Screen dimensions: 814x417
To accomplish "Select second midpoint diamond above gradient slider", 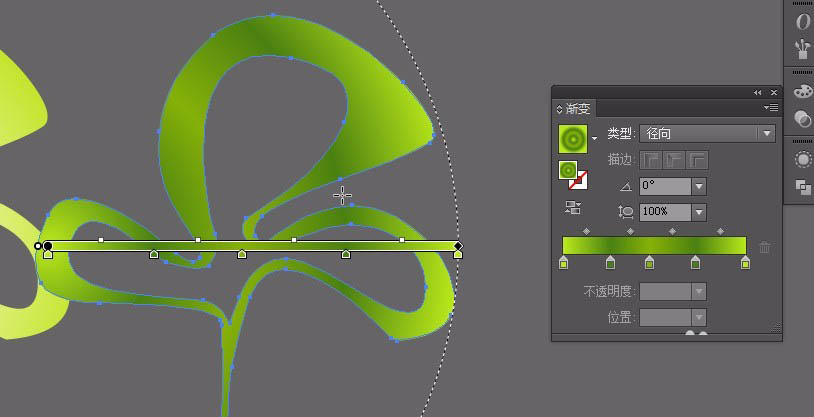I will click(x=630, y=232).
